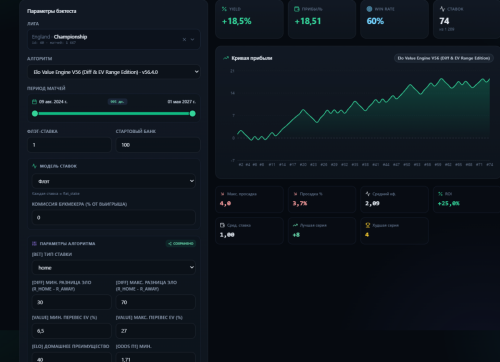500x362 pixels.
Task: Click the flat stake input field containing 1
Action: click(69, 145)
